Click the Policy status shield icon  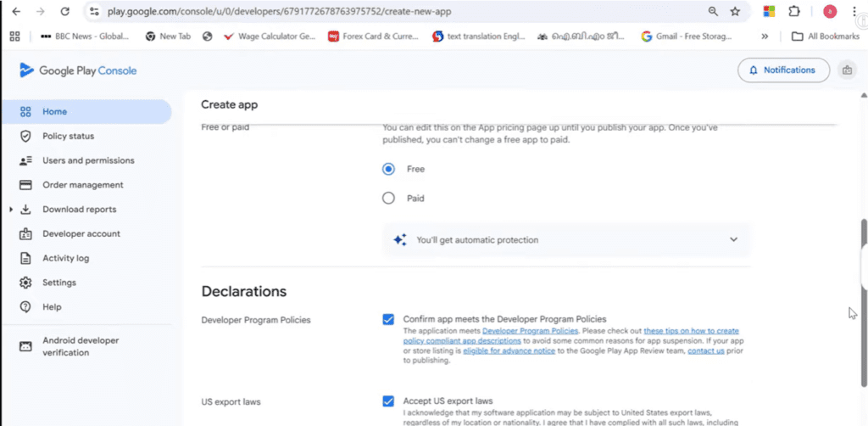point(25,136)
